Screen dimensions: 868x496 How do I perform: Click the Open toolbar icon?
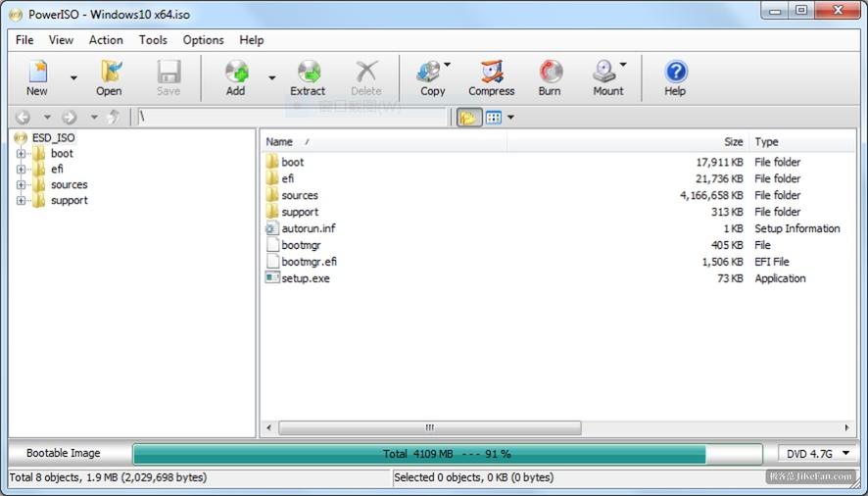pyautogui.click(x=109, y=77)
